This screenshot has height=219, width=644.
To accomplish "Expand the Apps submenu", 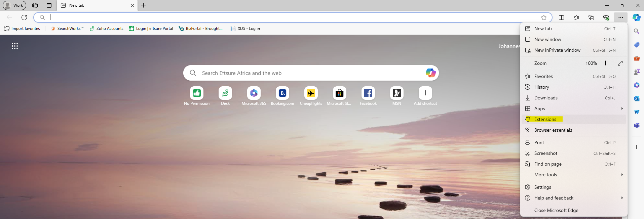I will pos(573,108).
